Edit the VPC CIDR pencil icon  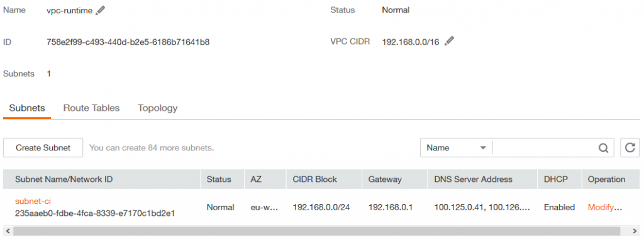449,41
